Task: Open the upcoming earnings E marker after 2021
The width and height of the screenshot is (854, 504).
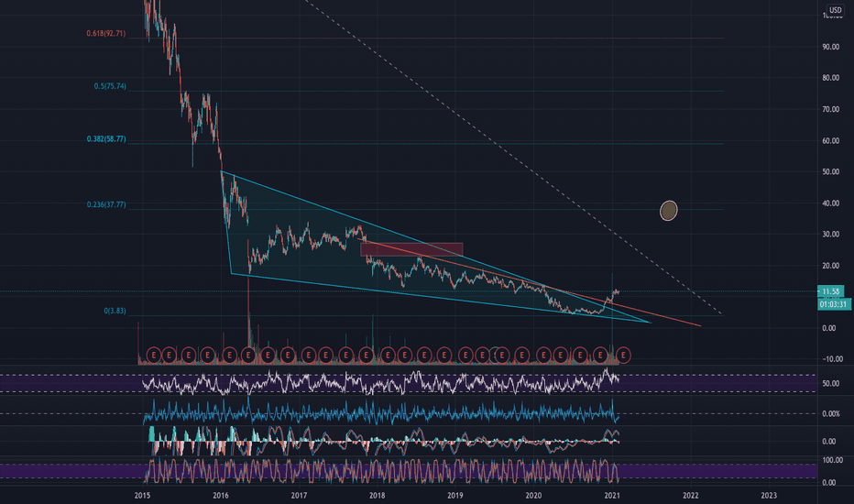Action: pos(623,356)
